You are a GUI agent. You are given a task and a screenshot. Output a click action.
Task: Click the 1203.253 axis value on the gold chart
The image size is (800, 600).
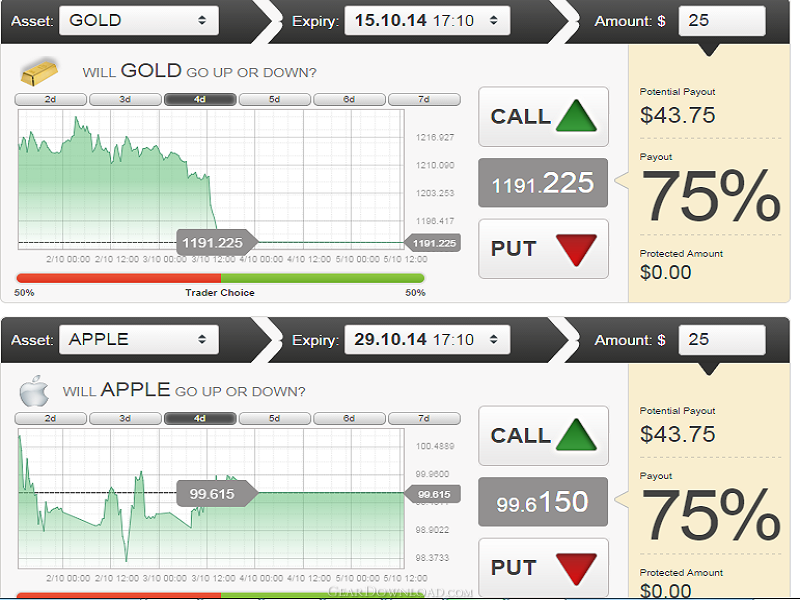435,193
